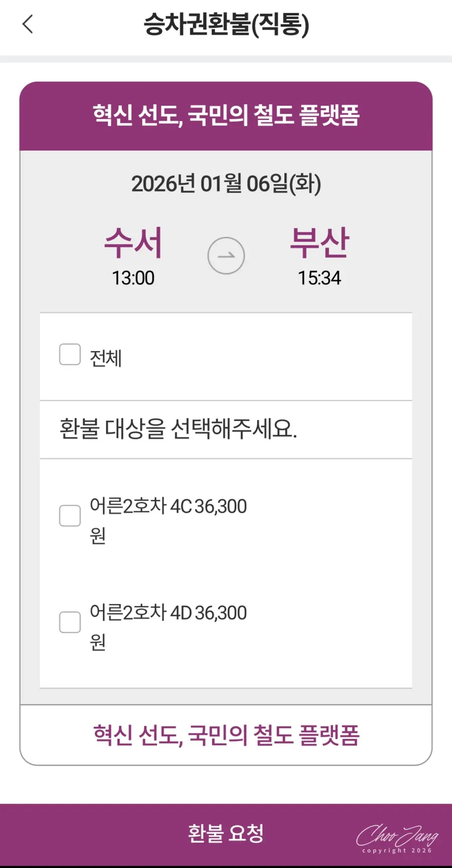Tap the 어른2호차 4D 36,300원 label
452x868 pixels.
[x=168, y=627]
